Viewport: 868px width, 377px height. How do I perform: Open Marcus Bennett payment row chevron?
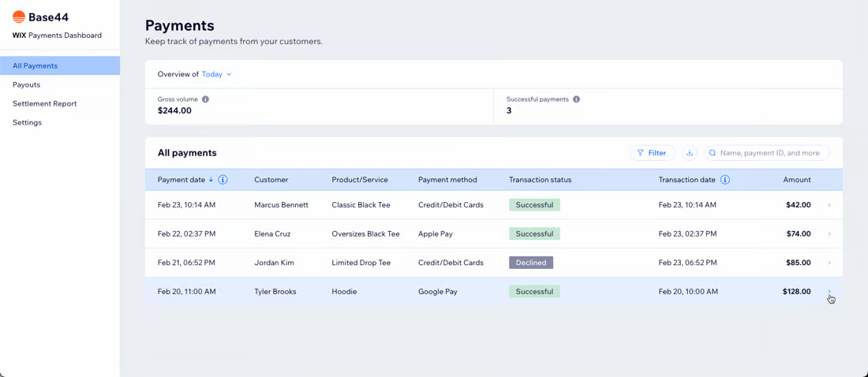[x=829, y=205]
